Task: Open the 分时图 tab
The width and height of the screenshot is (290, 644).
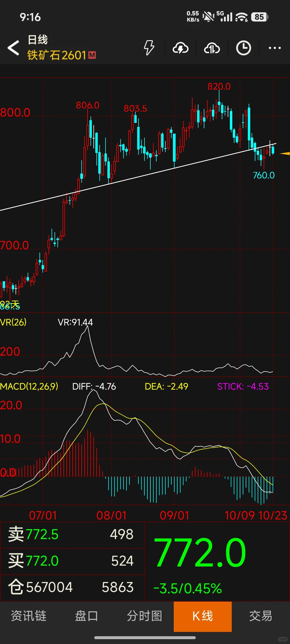Action: pos(145,616)
